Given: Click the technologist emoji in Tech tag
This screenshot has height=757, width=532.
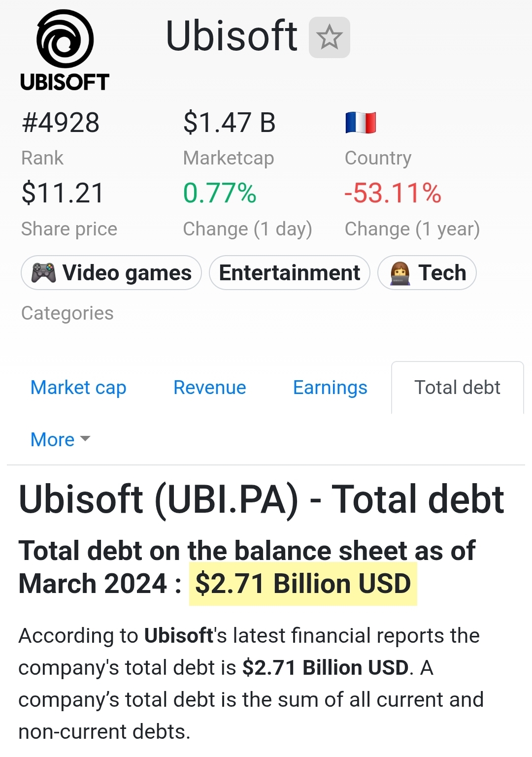Looking at the screenshot, I should tap(400, 273).
